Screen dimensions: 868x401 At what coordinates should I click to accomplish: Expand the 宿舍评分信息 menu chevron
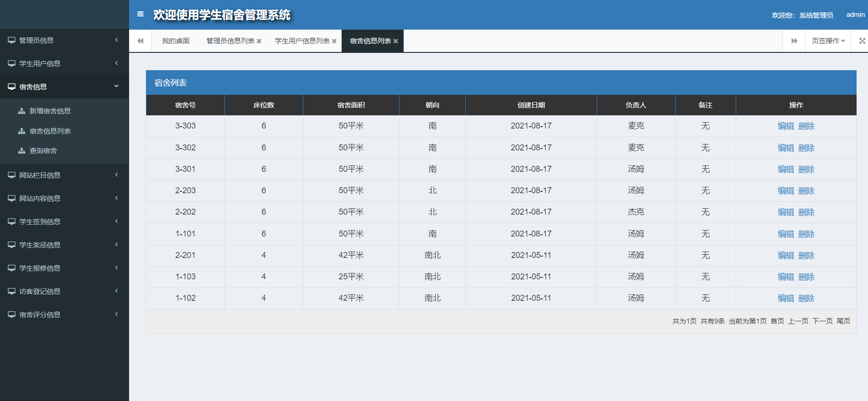116,314
